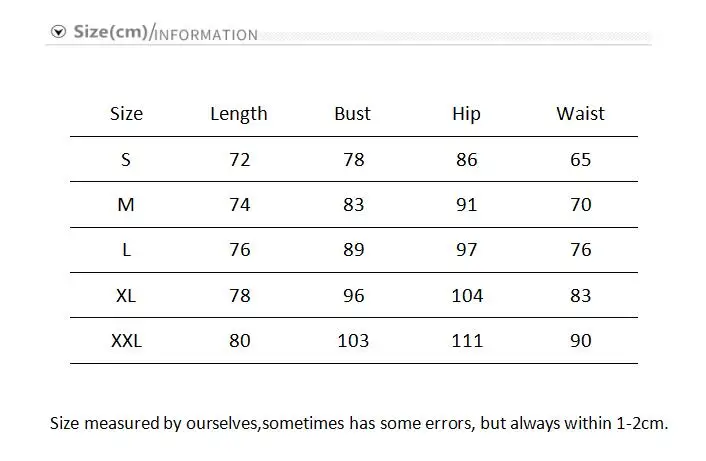The width and height of the screenshot is (706, 461).
Task: Click the Size(cm) heading text
Action: click(111, 32)
